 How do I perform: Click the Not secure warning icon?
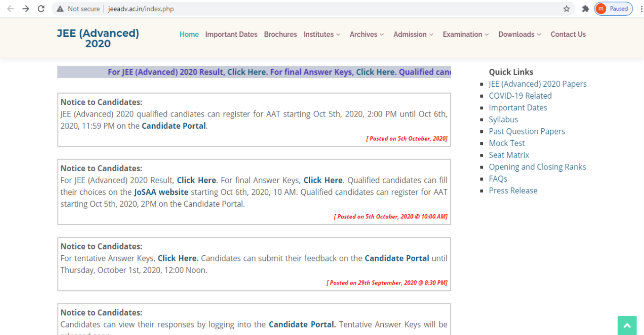[60, 9]
